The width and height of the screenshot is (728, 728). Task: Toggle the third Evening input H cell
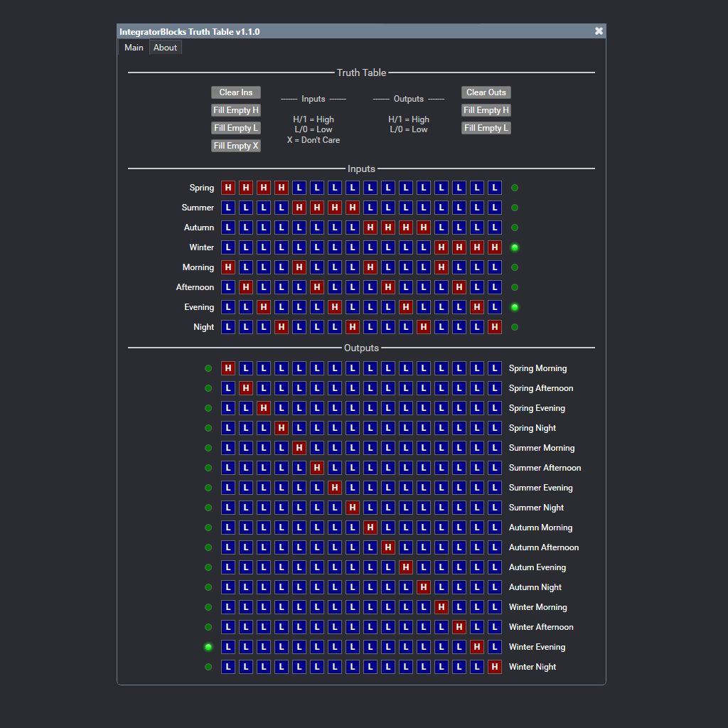click(406, 307)
